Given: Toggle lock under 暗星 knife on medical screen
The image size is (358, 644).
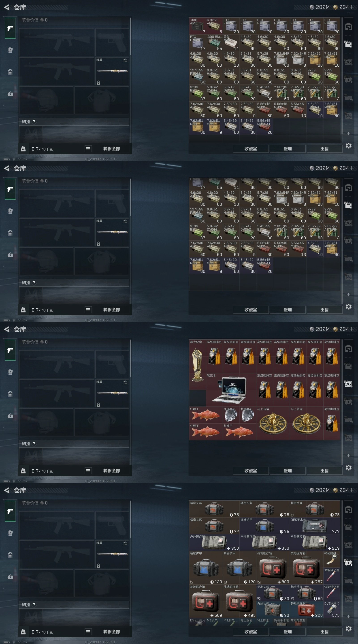Looking at the screenshot, I should click(98, 566).
